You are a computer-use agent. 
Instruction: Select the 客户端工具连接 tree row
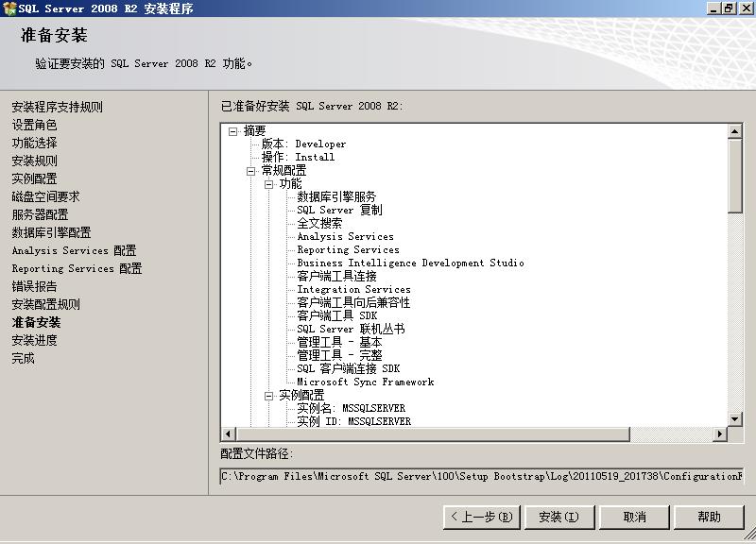coord(336,276)
